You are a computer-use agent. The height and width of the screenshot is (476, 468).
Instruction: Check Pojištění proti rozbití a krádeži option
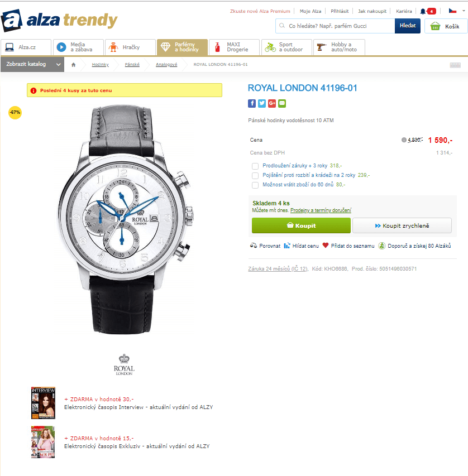(x=255, y=175)
